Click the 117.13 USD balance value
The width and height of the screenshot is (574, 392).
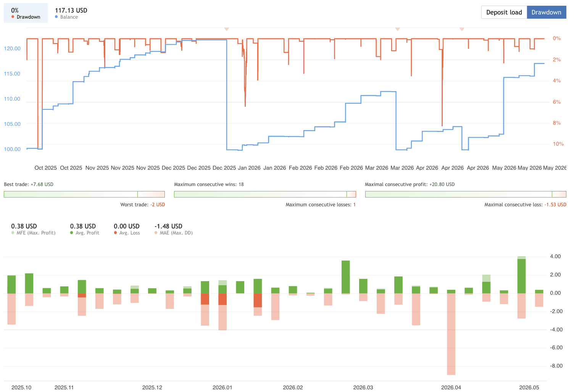click(x=71, y=10)
